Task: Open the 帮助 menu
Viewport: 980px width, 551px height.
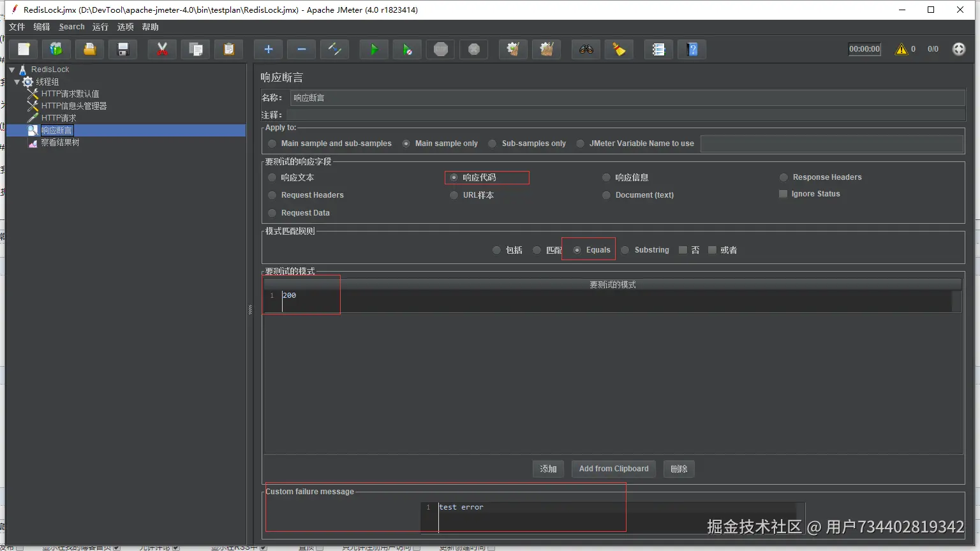Action: point(150,27)
